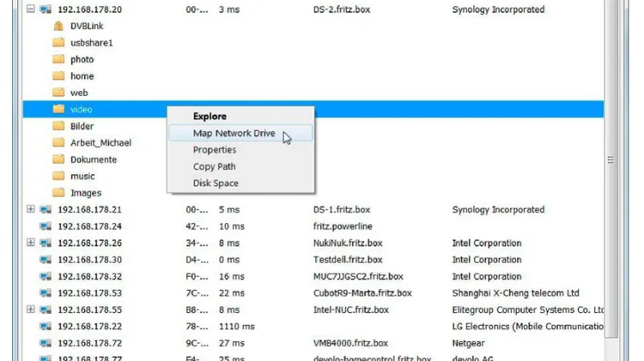Select the web share

coord(79,93)
